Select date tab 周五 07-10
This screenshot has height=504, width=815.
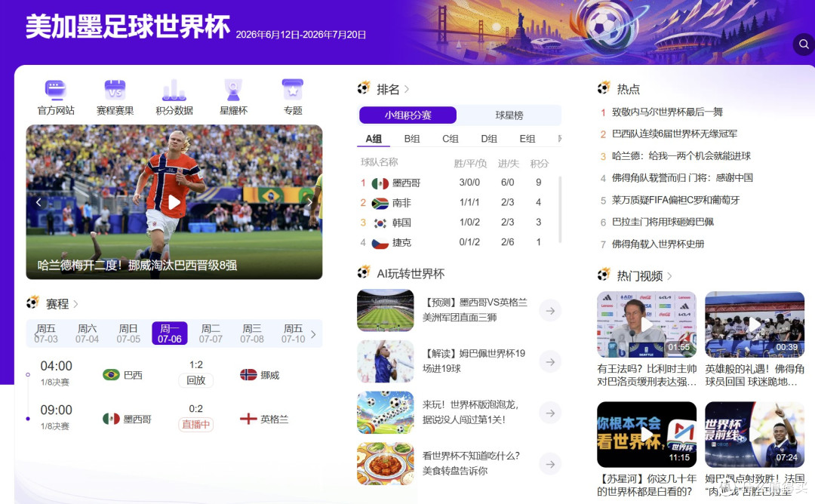click(x=293, y=333)
